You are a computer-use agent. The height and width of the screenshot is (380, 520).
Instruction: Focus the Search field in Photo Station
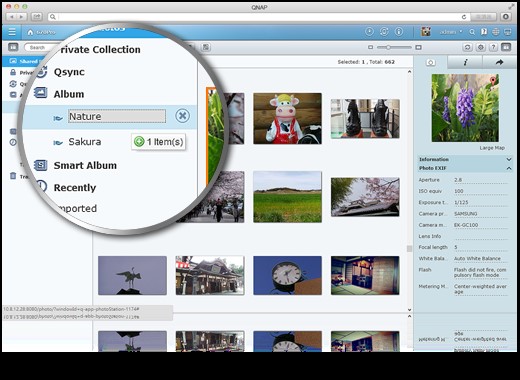(40, 47)
